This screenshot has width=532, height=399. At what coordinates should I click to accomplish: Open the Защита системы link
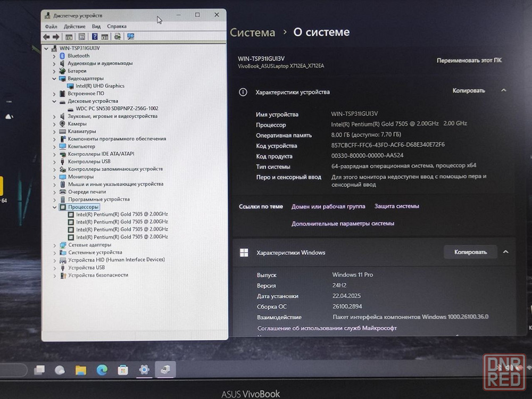pyautogui.click(x=397, y=206)
